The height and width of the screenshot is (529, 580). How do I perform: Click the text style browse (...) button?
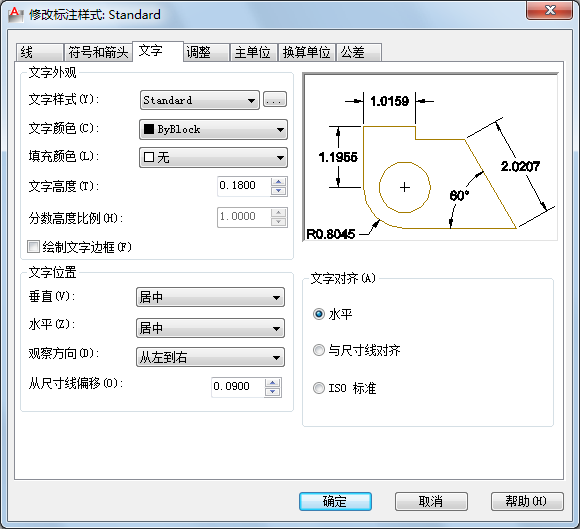click(275, 100)
